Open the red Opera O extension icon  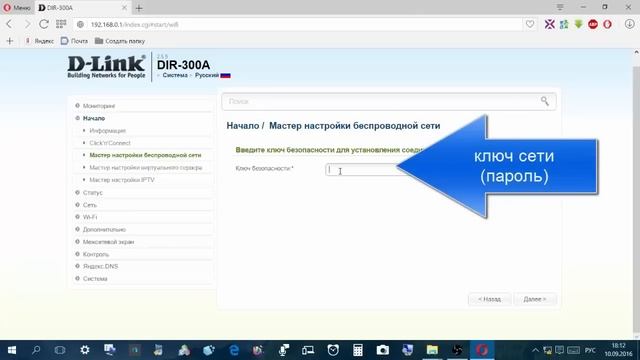pyautogui.click(x=607, y=24)
